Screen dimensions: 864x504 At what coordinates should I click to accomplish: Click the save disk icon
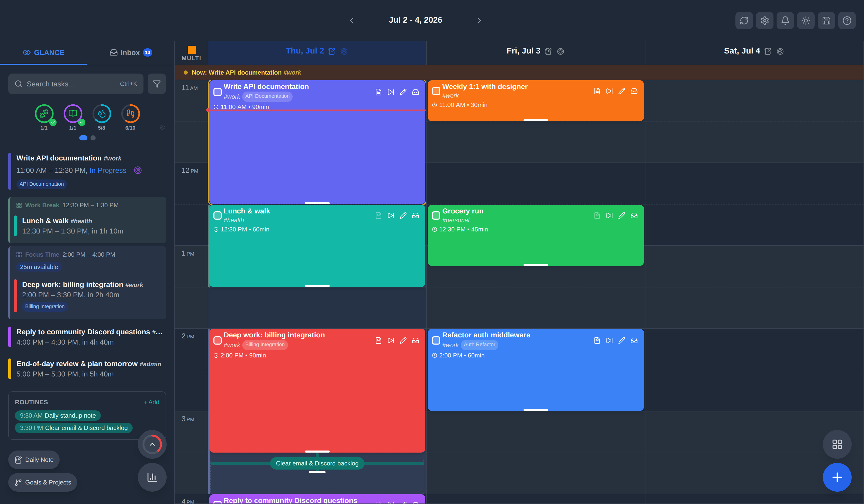tap(826, 21)
